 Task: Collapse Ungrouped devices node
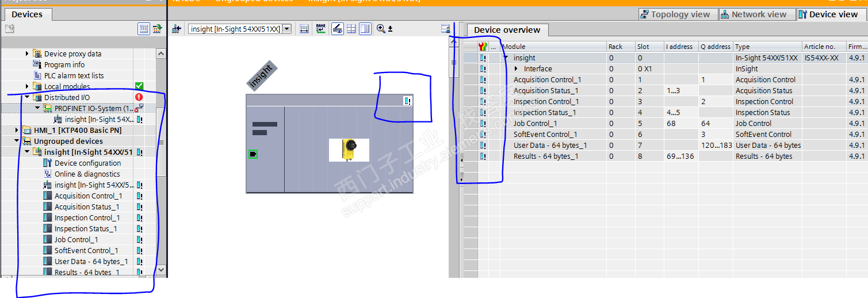17,141
